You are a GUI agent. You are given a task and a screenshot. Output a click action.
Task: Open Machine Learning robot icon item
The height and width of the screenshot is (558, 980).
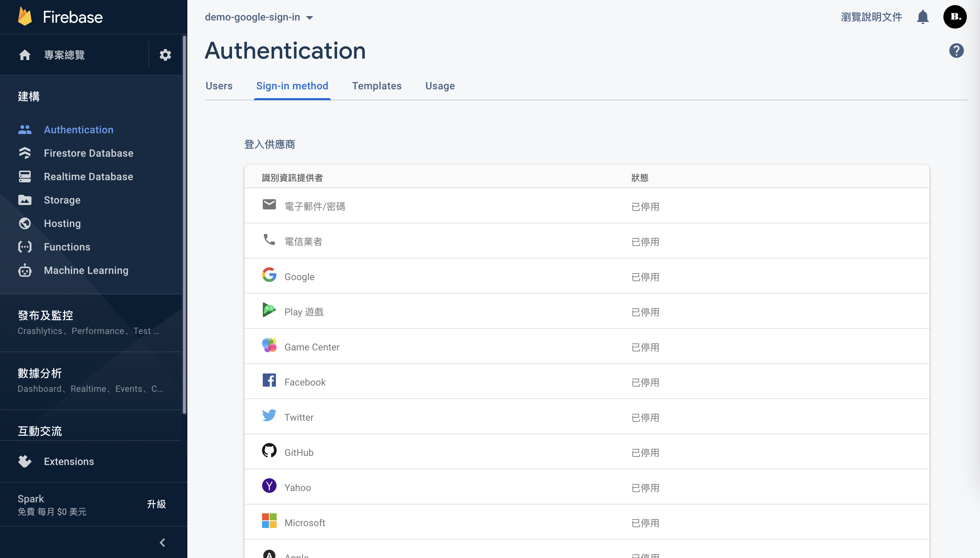[x=25, y=271]
